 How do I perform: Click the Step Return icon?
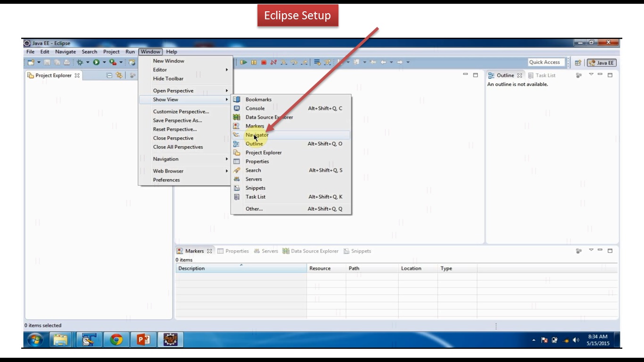coord(304,62)
